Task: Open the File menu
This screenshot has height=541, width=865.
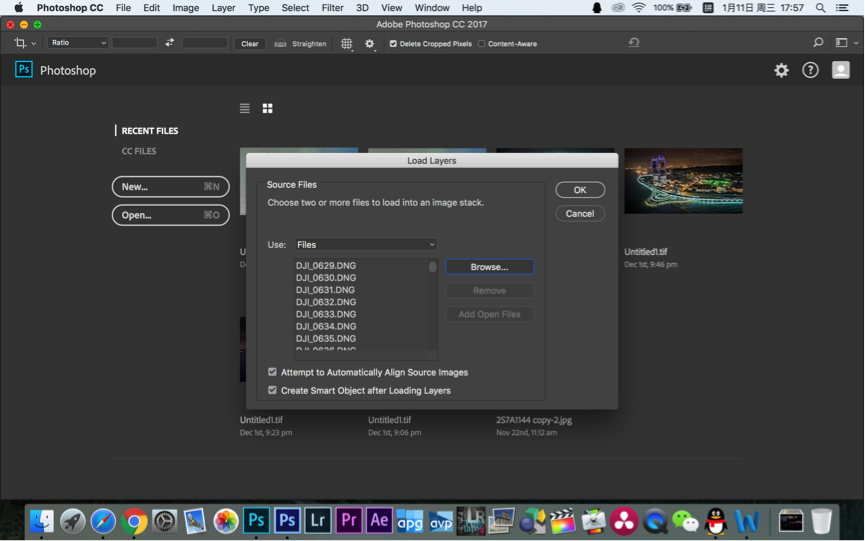Action: [123, 8]
